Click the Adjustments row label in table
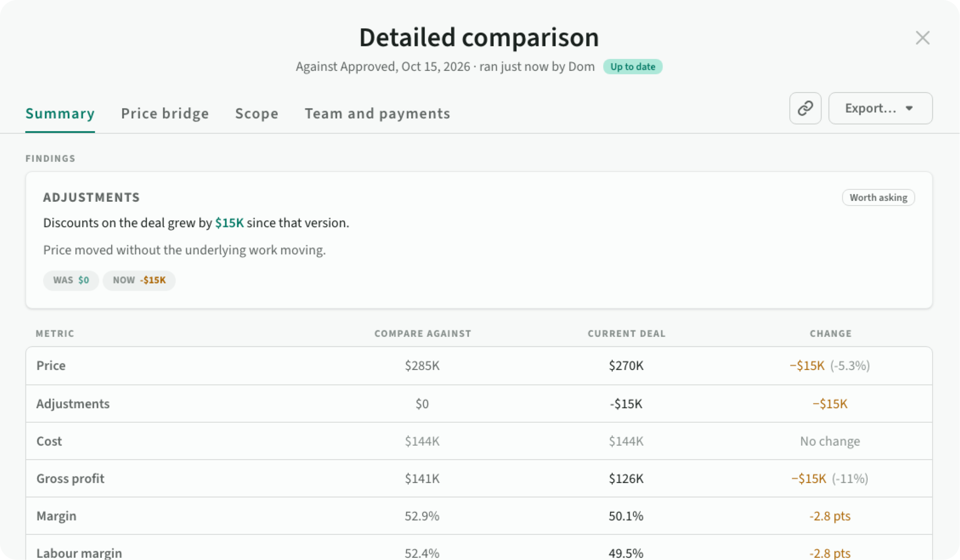 73,404
